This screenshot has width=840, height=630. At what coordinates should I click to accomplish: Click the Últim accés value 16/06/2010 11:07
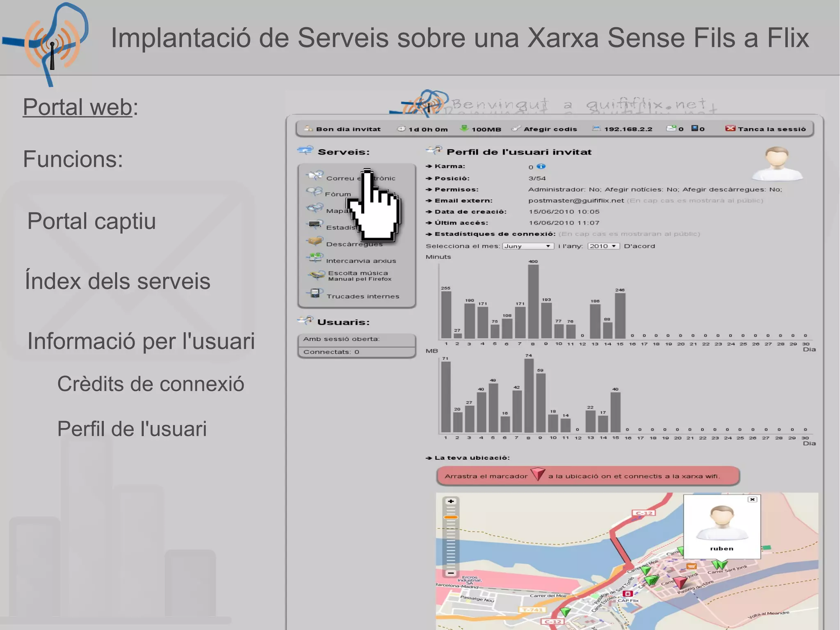[x=564, y=223]
